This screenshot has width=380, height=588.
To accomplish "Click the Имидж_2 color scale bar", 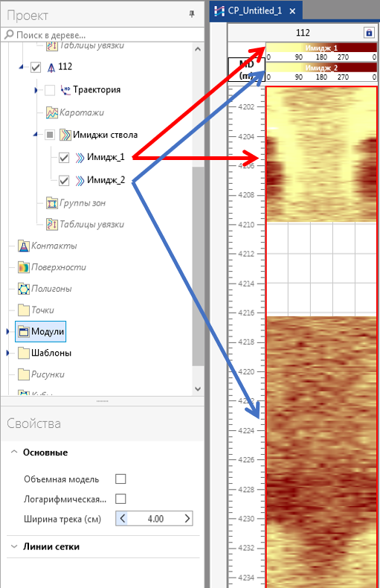I will [x=321, y=68].
